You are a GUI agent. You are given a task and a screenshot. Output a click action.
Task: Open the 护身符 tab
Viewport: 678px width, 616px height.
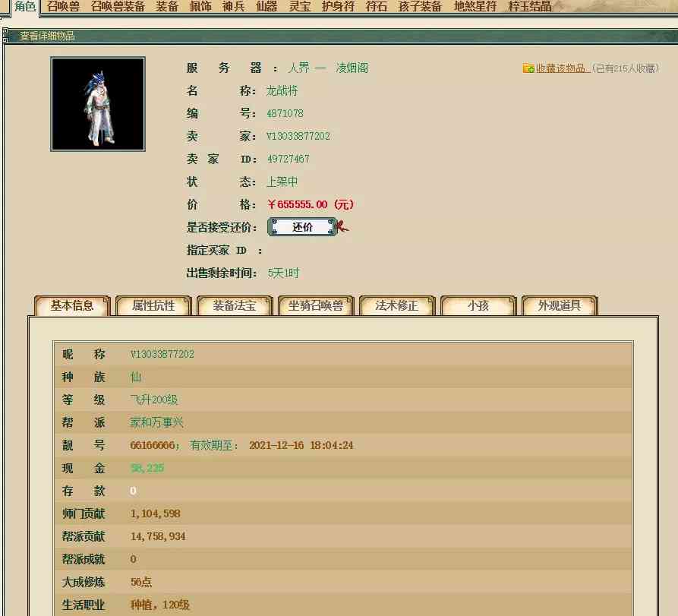(x=338, y=7)
